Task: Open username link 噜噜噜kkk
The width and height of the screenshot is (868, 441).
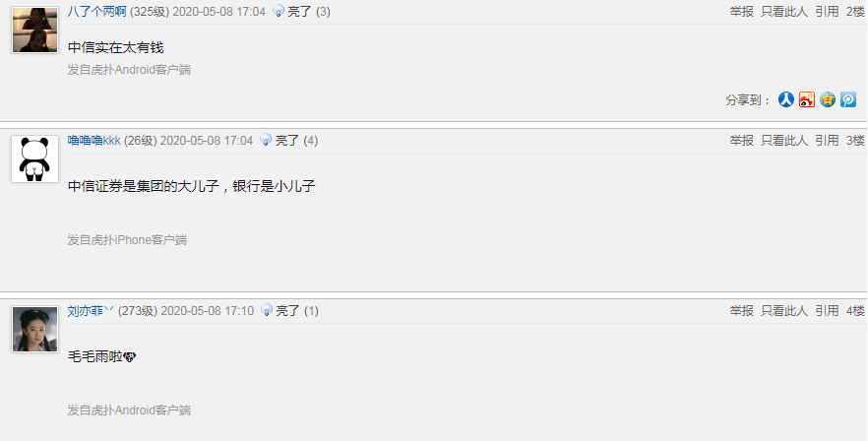Action: click(x=94, y=141)
